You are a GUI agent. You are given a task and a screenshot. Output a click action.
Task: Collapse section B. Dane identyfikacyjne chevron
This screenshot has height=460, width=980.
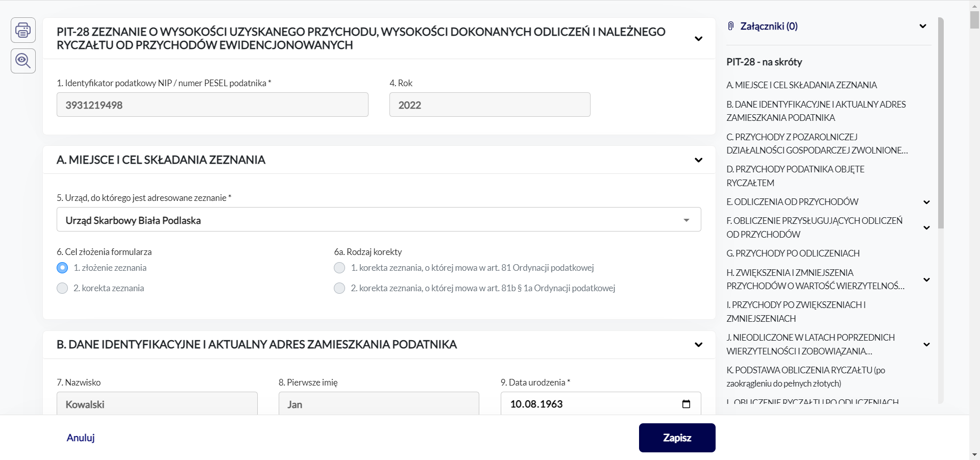click(698, 345)
